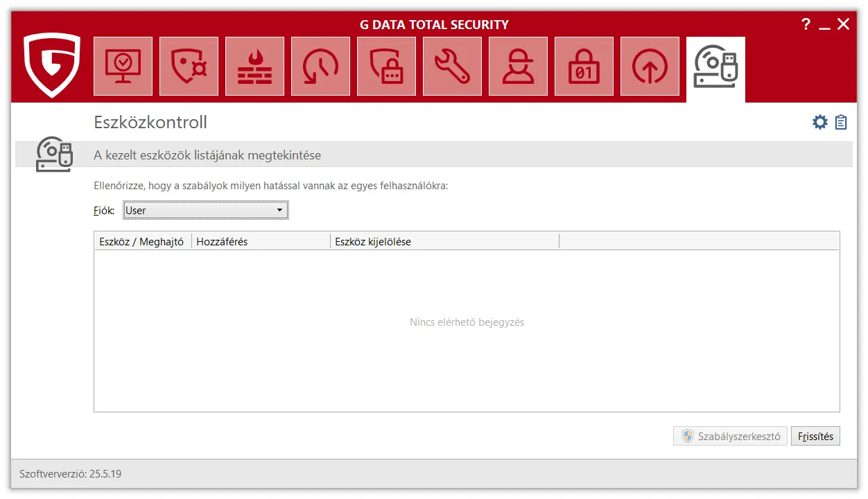Screen dimensions: 868x499
Task: Sort by Eszköz kijelölése column header
Action: 444,242
